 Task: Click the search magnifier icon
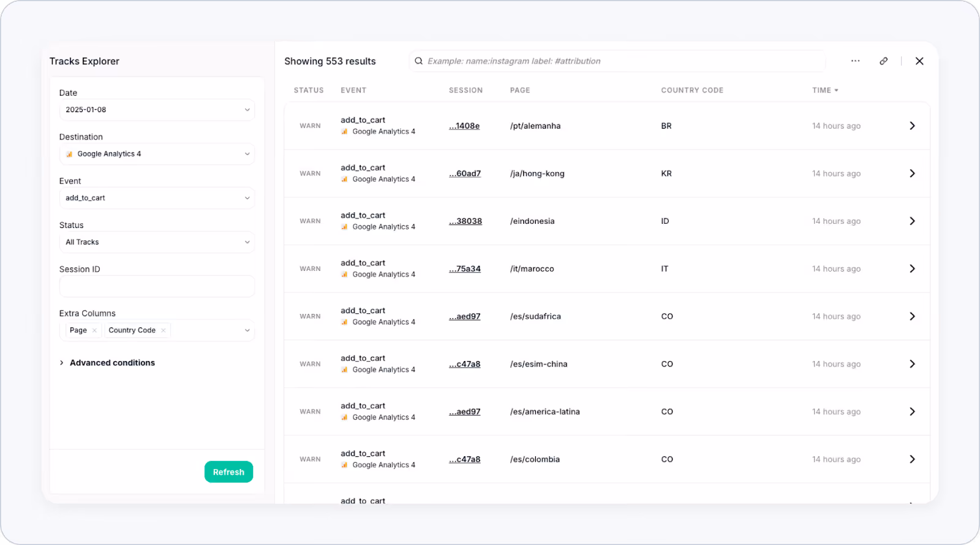point(419,61)
